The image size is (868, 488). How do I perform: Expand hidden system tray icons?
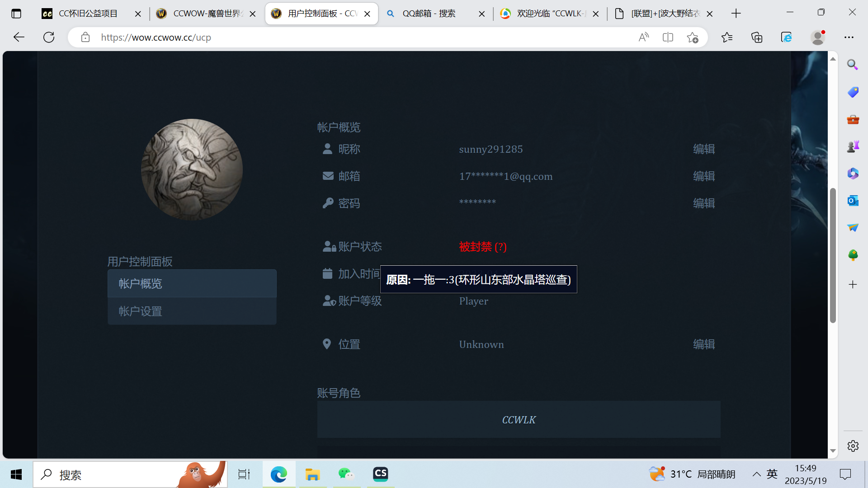757,474
